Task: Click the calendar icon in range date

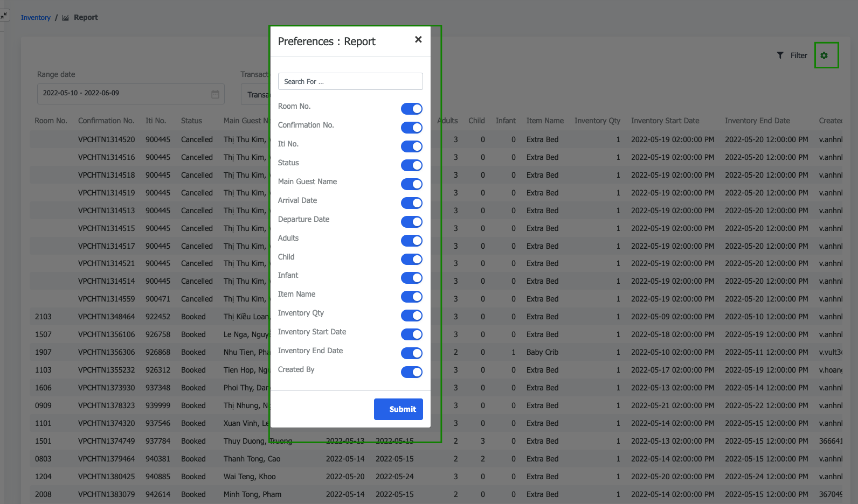Action: (x=215, y=94)
